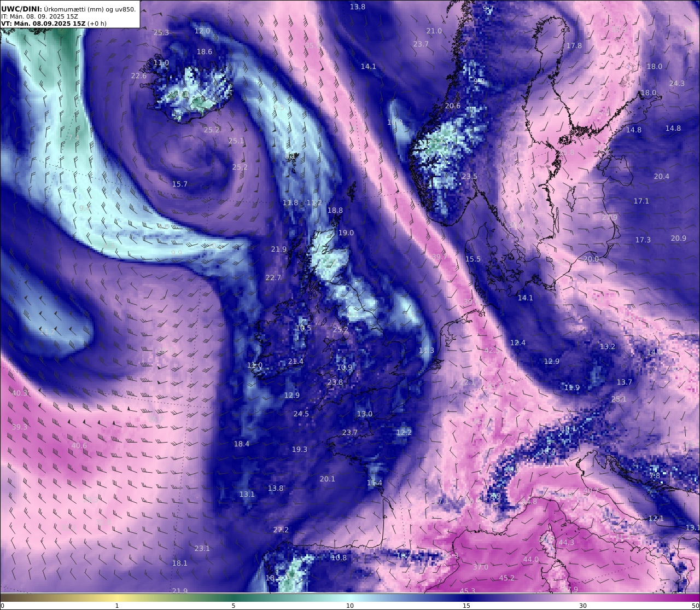Image resolution: width=700 pixels, height=610 pixels.
Task: Click the 5 tick on the colorbar
Action: [234, 606]
